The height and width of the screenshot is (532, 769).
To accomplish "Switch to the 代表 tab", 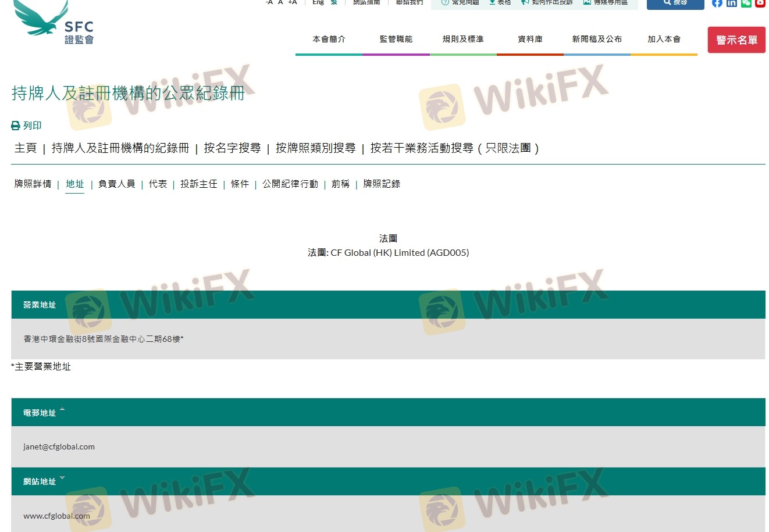I will point(158,184).
